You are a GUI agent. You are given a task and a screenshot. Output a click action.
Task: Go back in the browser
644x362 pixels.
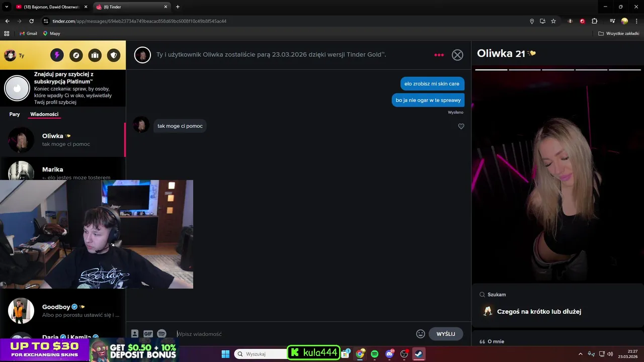[7, 21]
